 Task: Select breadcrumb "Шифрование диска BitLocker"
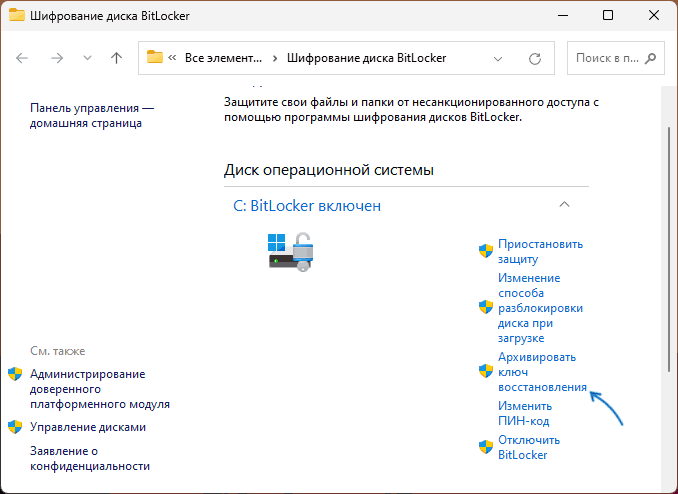(x=367, y=58)
